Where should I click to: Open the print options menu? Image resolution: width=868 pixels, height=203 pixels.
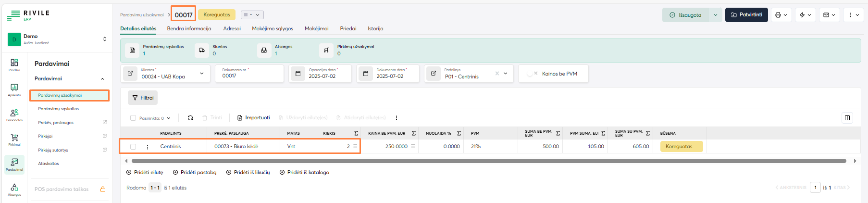781,15
